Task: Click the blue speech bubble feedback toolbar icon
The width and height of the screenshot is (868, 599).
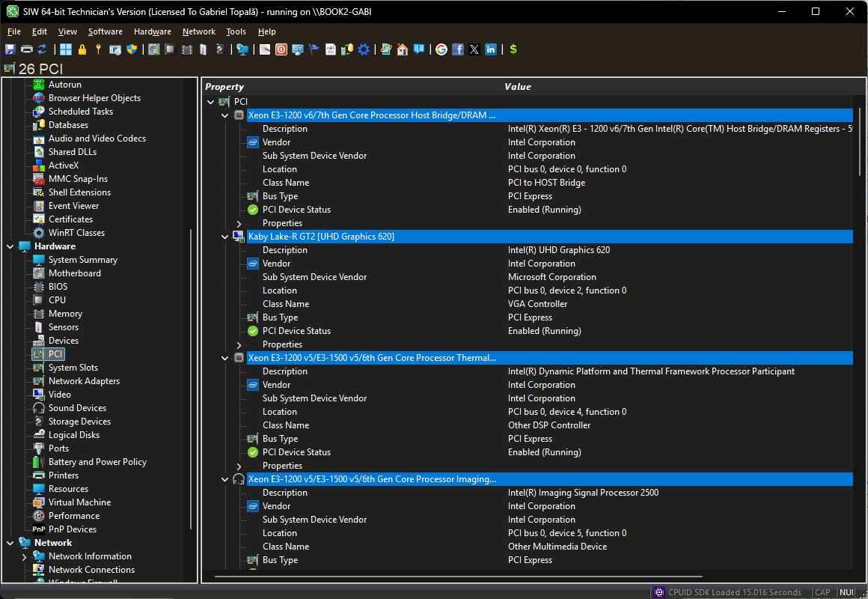Action: pyautogui.click(x=419, y=49)
